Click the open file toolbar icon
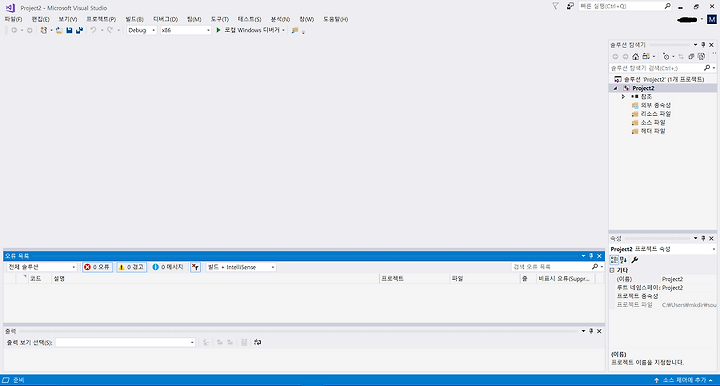The width and height of the screenshot is (720, 386). pyautogui.click(x=59, y=30)
